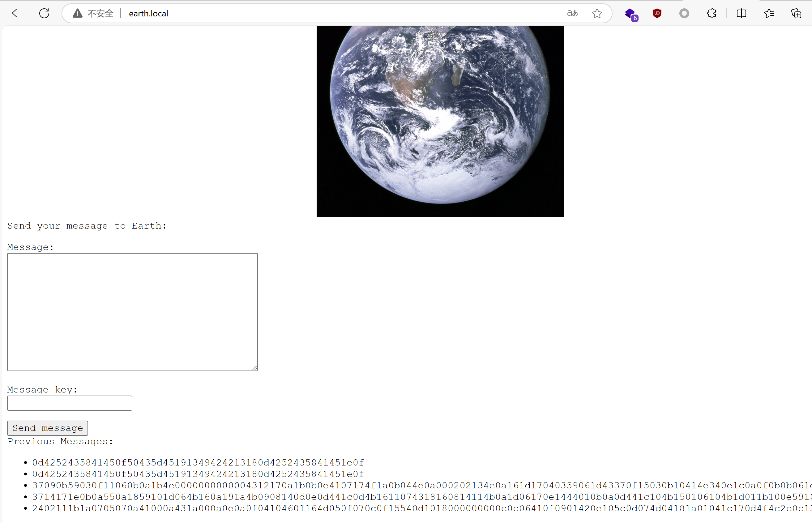
Task: Grab the Message textarea resize handle
Action: 254,368
